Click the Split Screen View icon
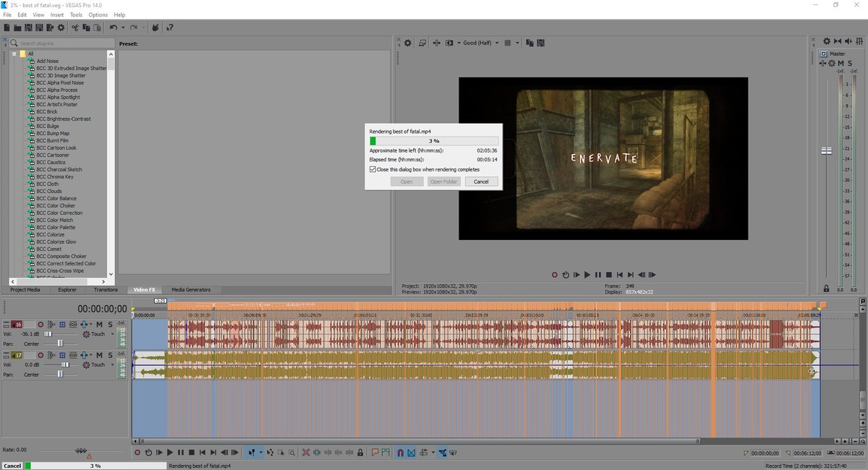Screen dimensions: 868x470 (x=449, y=43)
